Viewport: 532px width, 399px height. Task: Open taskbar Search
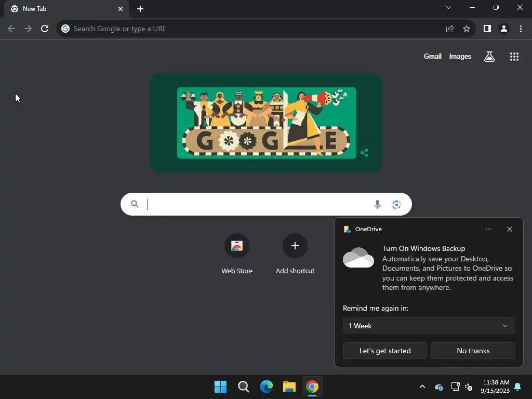244,387
